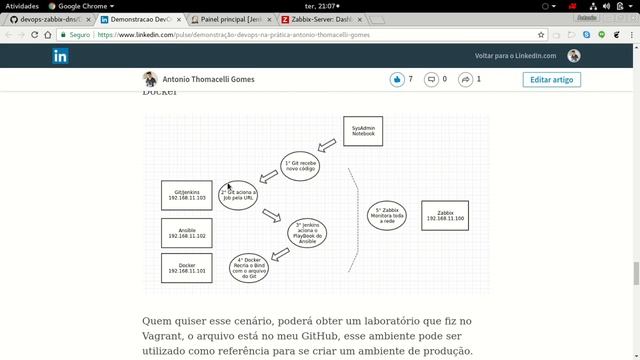The height and width of the screenshot is (360, 640).
Task: Go back with the browser back arrow
Action: tap(9, 35)
